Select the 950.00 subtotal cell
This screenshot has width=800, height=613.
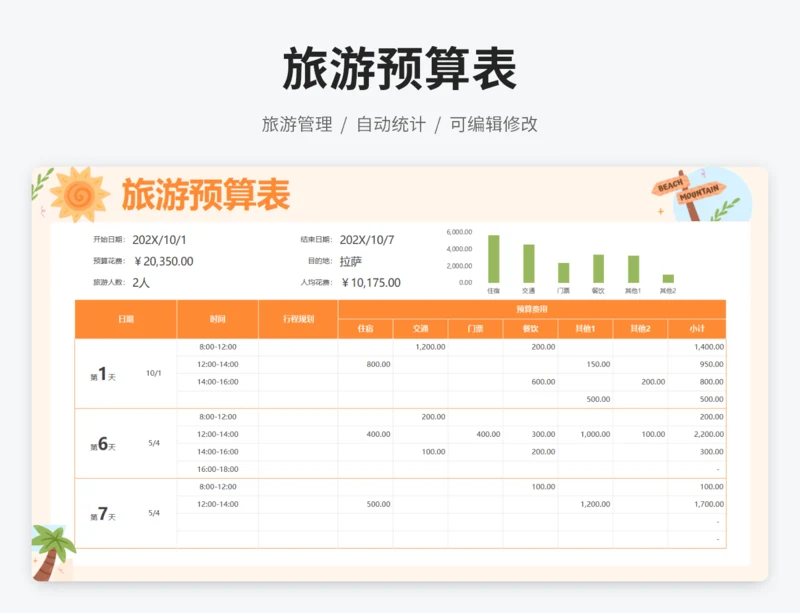click(697, 364)
